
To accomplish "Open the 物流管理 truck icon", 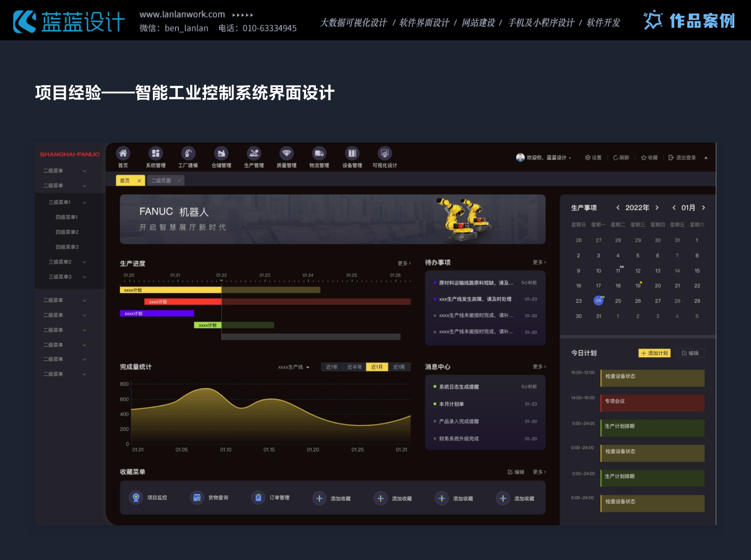I will coord(319,153).
